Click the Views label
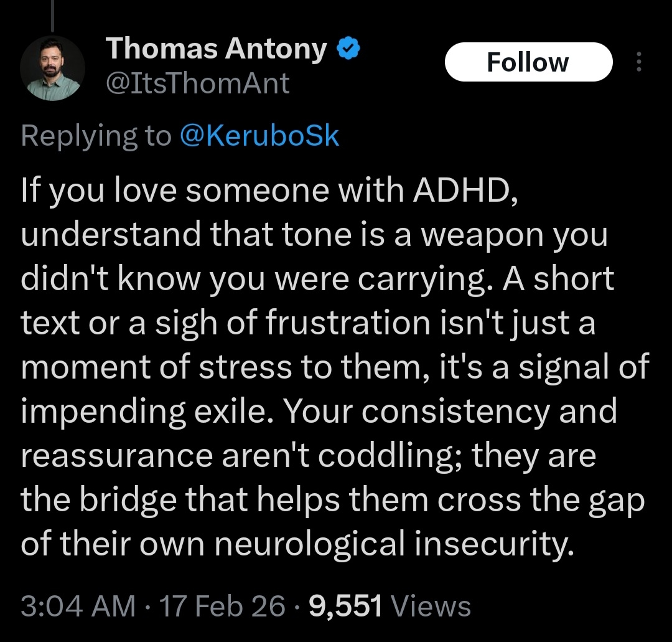 click(x=433, y=606)
